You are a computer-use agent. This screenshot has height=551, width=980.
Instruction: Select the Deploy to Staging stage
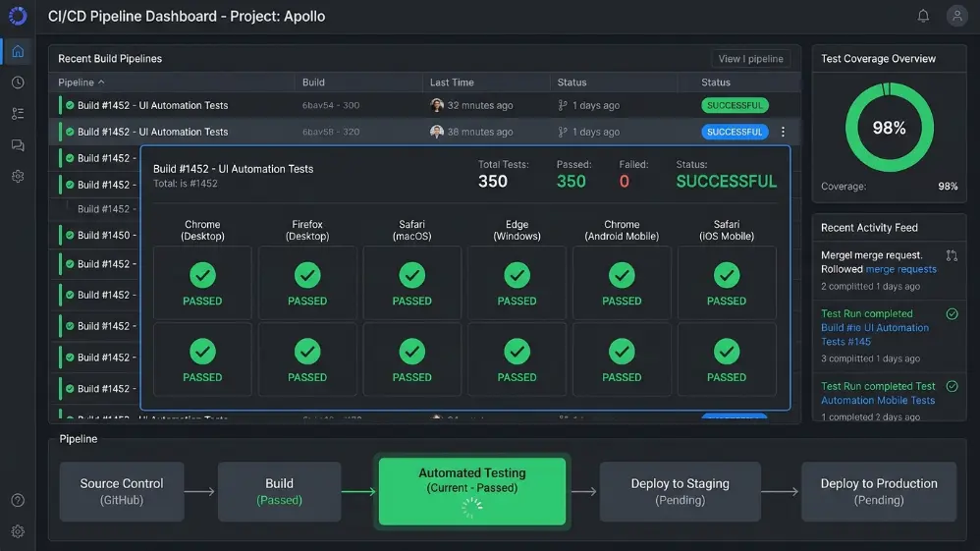coord(680,492)
